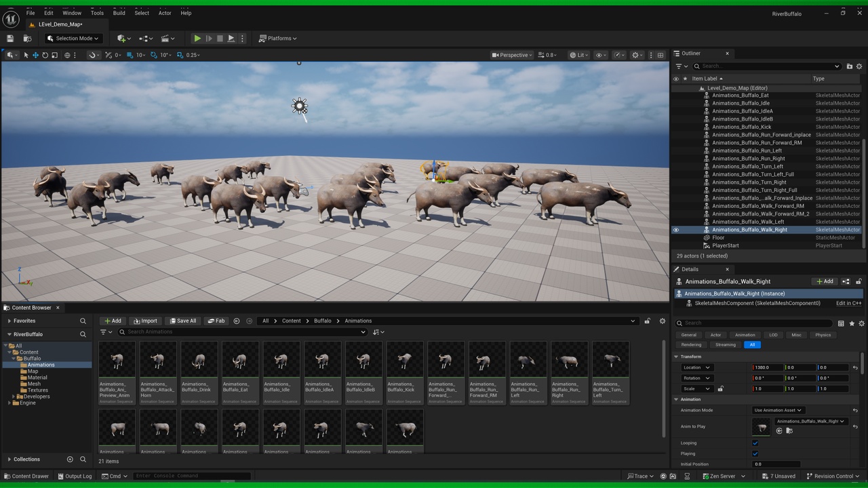868x488 pixels.
Task: Expand the Developers folder in content tree
Action: [x=14, y=396]
